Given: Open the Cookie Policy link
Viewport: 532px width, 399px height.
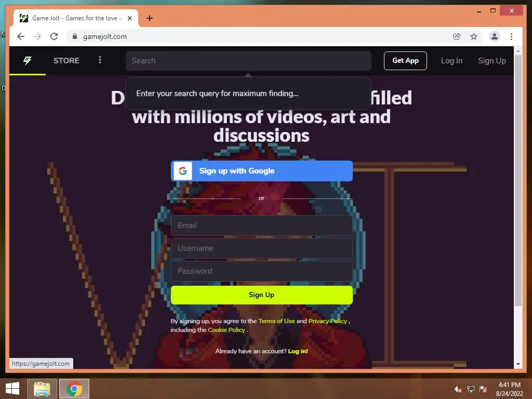Looking at the screenshot, I should 227,330.
